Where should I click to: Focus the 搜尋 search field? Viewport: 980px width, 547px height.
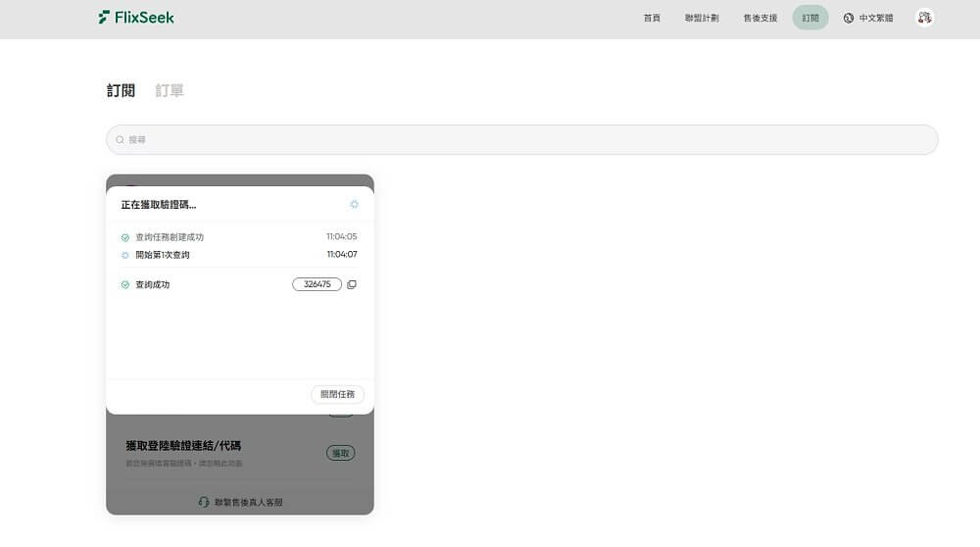click(x=522, y=139)
